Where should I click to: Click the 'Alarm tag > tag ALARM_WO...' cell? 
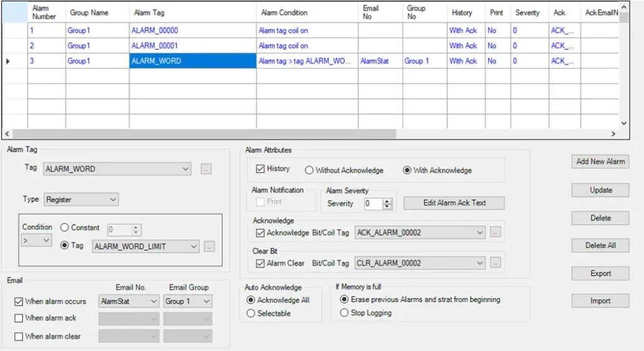click(307, 61)
